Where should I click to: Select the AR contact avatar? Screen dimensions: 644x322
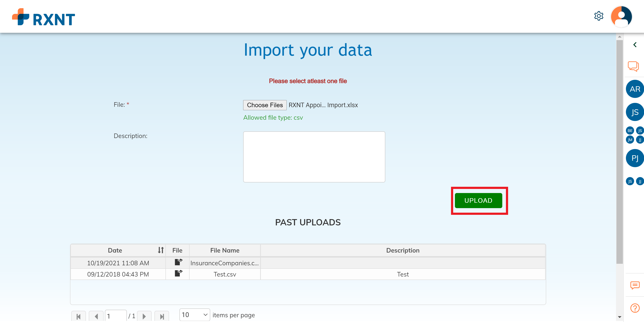pyautogui.click(x=635, y=89)
